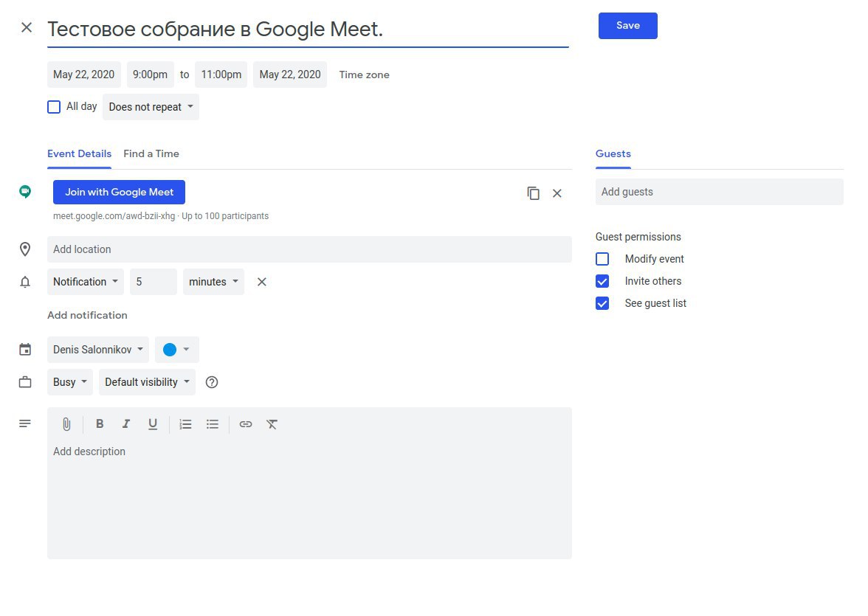
Task: Switch to the Find a Time tab
Action: coord(151,154)
